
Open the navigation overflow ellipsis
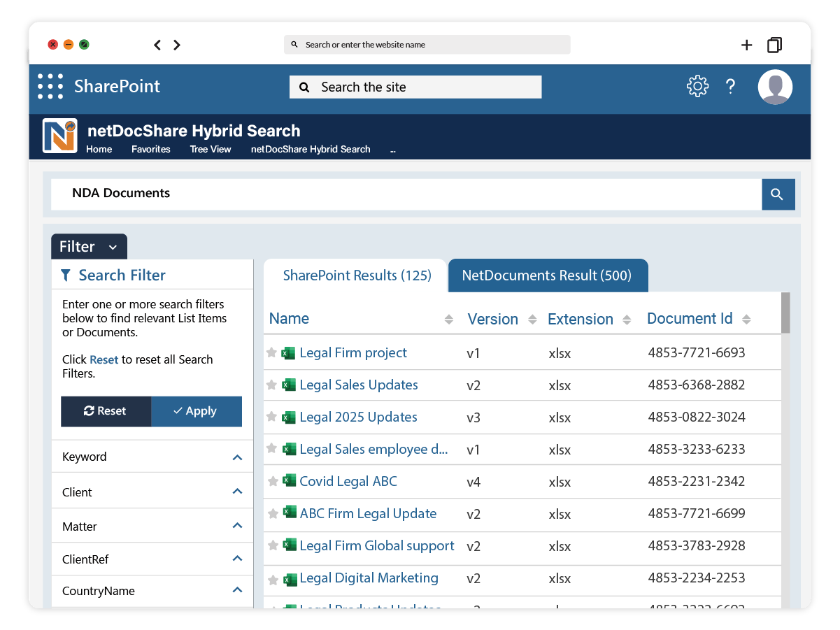tap(393, 150)
